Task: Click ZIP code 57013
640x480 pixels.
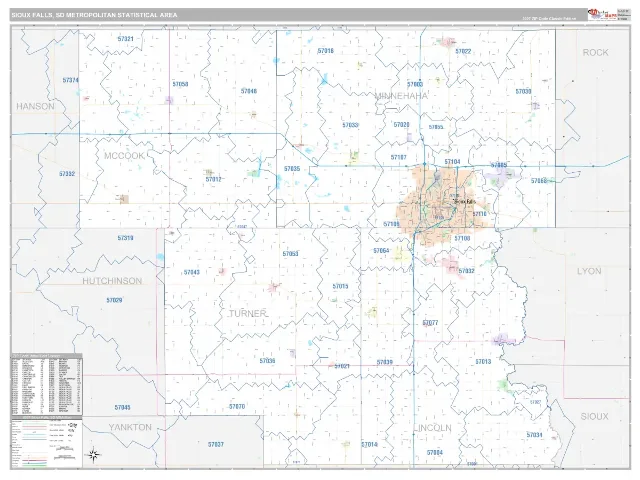Action: coord(483,362)
